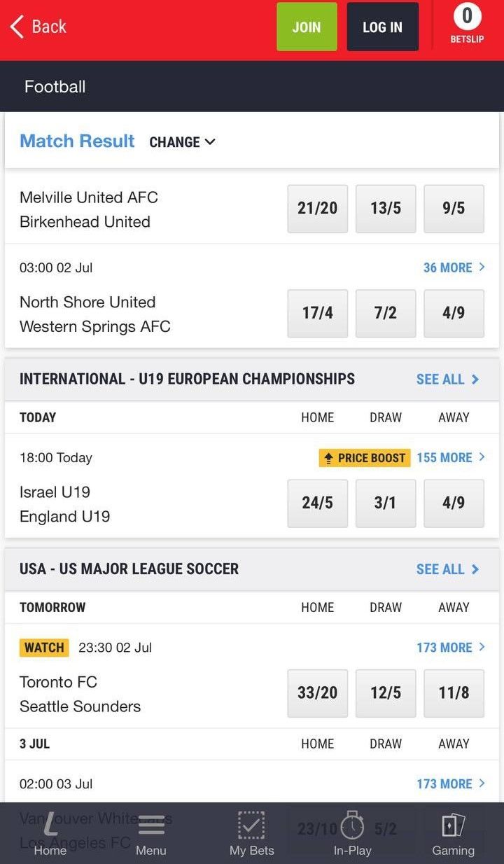Screen dimensions: 504x864
Task: Expand 173 MORE markets for Toronto FC
Action: (450, 648)
